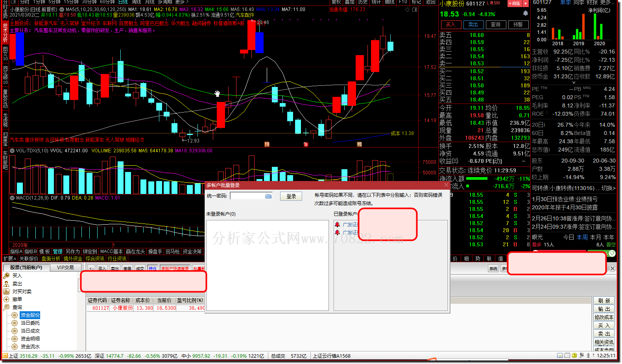Select the 日线 period tab
This screenshot has height=364, width=622.
coord(123,2)
